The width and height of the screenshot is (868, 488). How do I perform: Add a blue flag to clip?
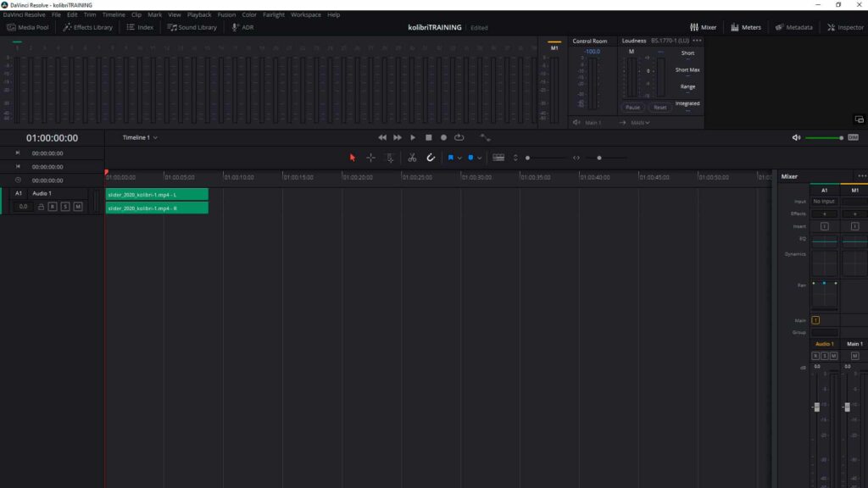451,158
